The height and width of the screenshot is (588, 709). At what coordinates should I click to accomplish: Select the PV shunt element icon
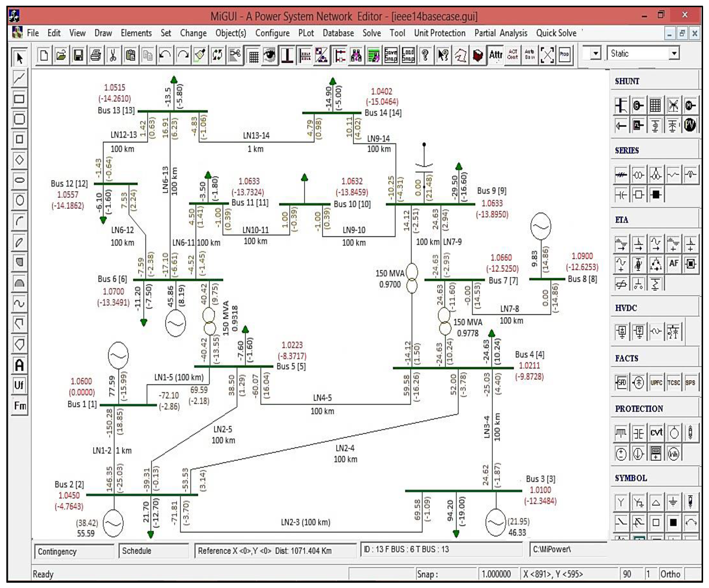click(x=690, y=125)
